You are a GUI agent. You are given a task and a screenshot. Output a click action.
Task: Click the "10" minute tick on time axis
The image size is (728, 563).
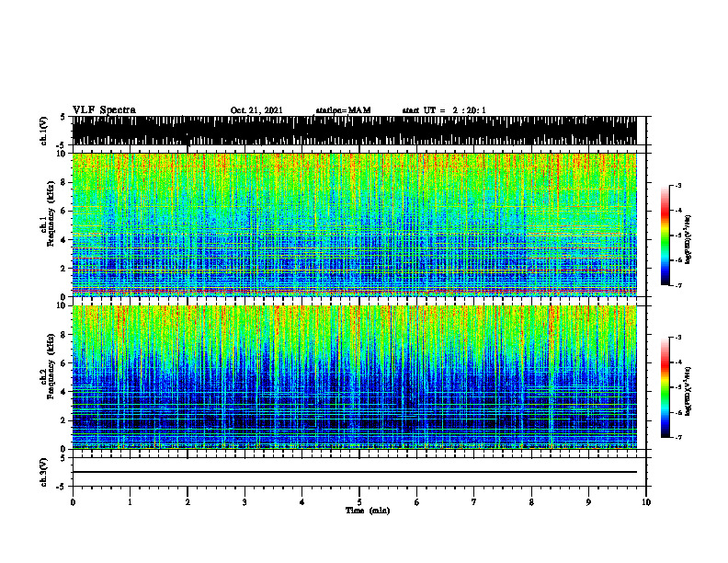pos(646,502)
